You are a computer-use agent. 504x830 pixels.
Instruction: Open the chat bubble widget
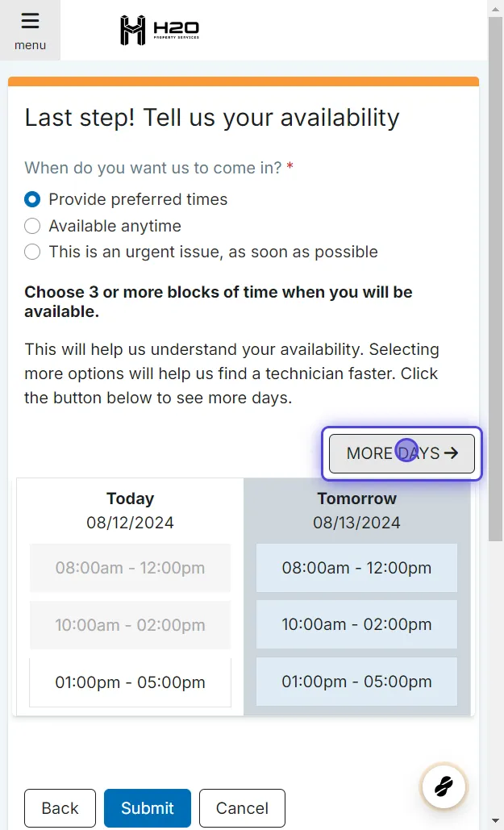pos(444,786)
